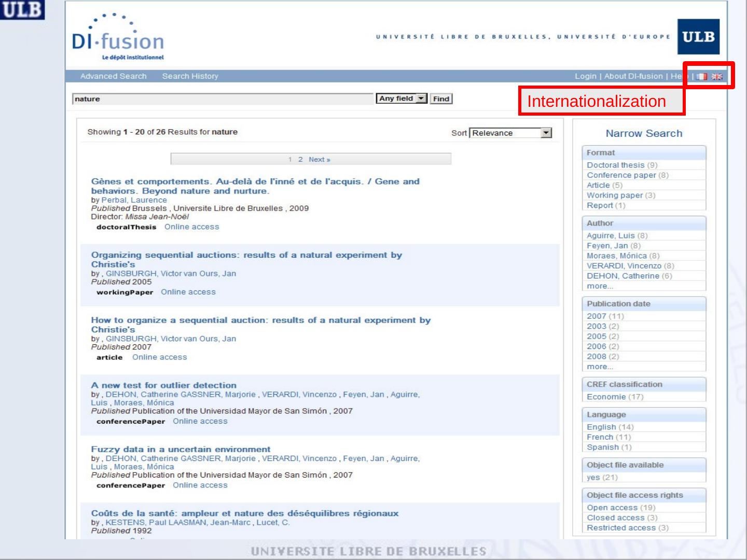Open Online access under 'Fuzzy data' result

(200, 485)
